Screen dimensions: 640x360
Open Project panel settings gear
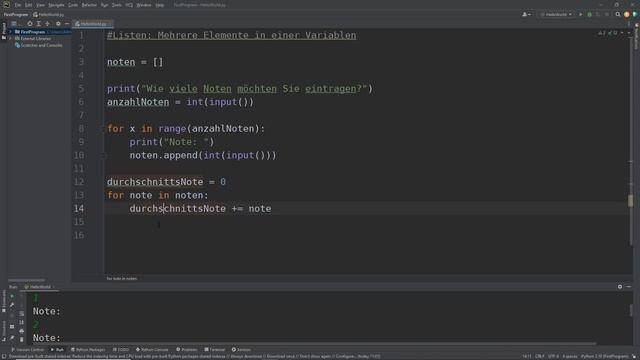pos(58,24)
